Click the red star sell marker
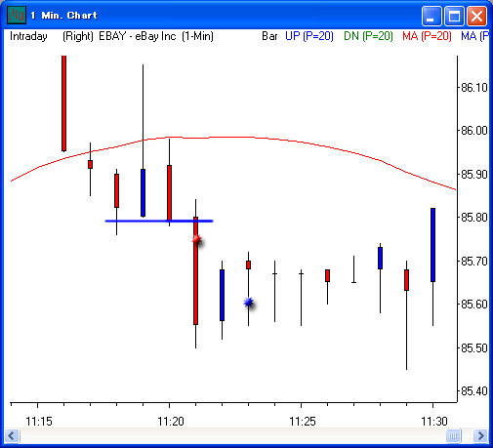493x448 pixels. (x=196, y=240)
